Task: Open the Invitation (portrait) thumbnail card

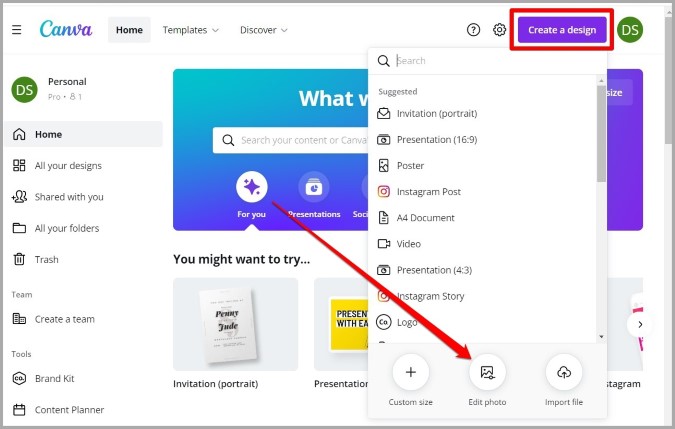Action: click(x=235, y=324)
